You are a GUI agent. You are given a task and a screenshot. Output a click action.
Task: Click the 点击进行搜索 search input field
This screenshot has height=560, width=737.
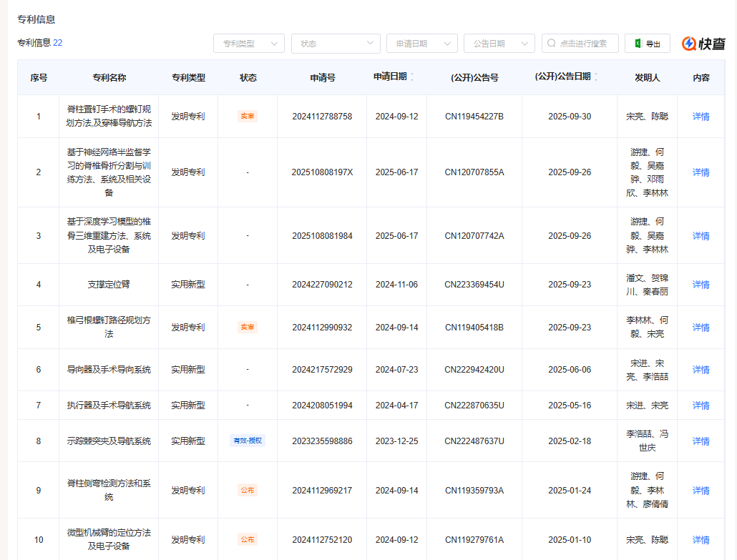pos(587,44)
